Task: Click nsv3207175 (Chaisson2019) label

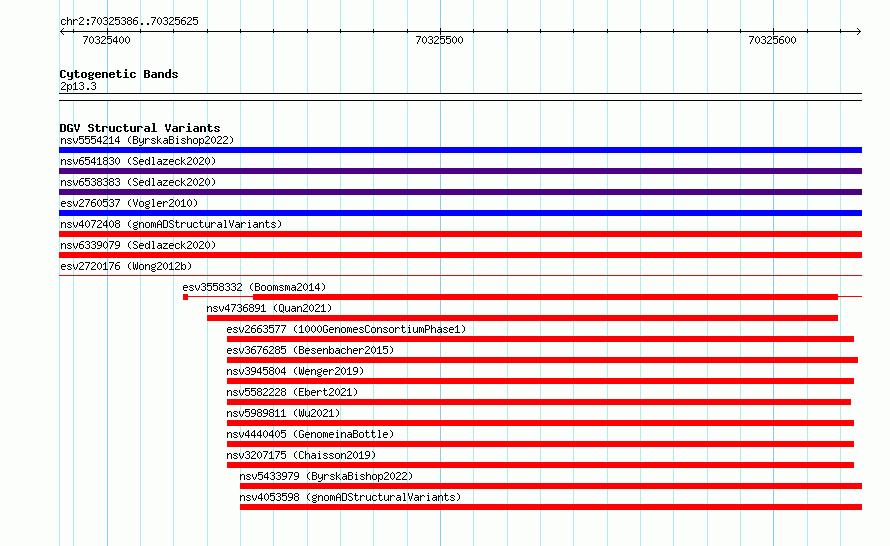Action: [301, 455]
